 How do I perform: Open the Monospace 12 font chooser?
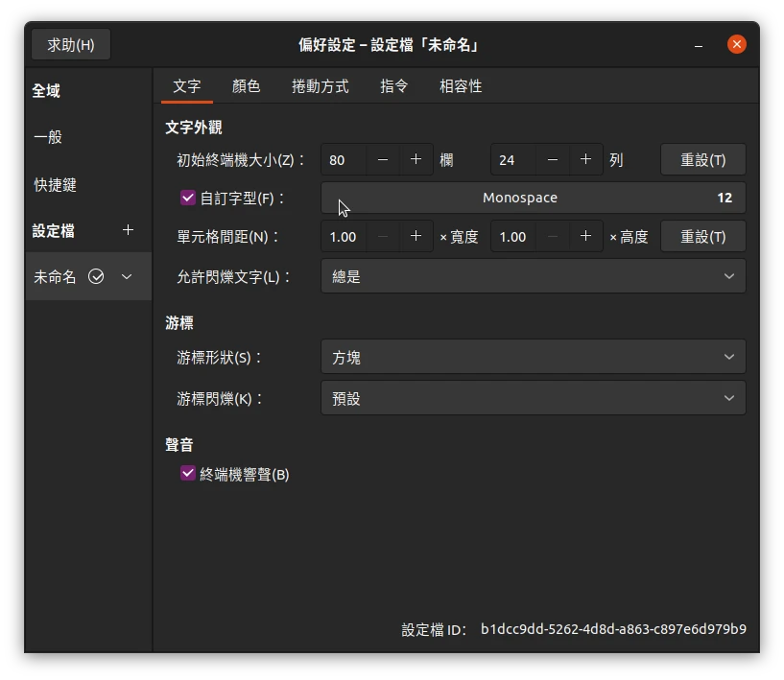pyautogui.click(x=533, y=198)
